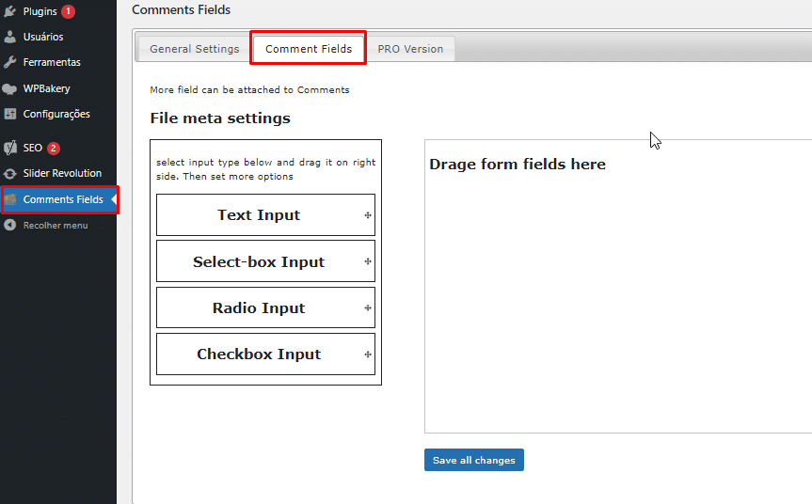This screenshot has height=504, width=812.
Task: Click the move handle on Checkbox Input
Action: click(368, 354)
